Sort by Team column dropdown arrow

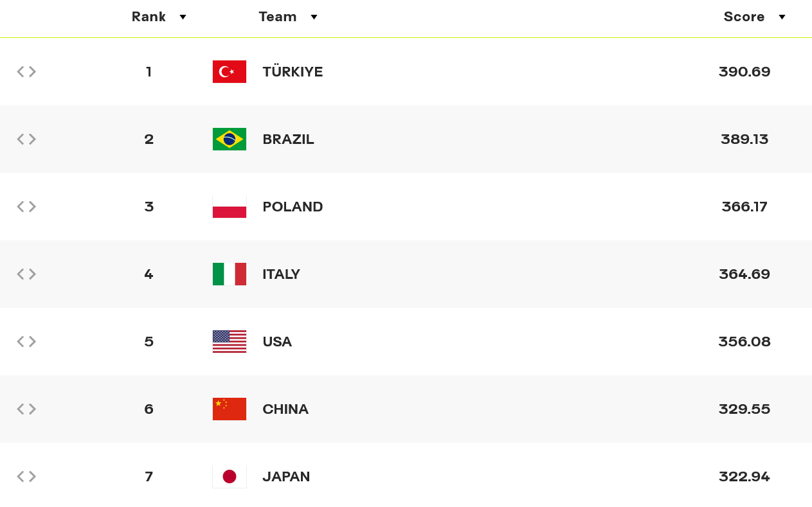click(314, 17)
